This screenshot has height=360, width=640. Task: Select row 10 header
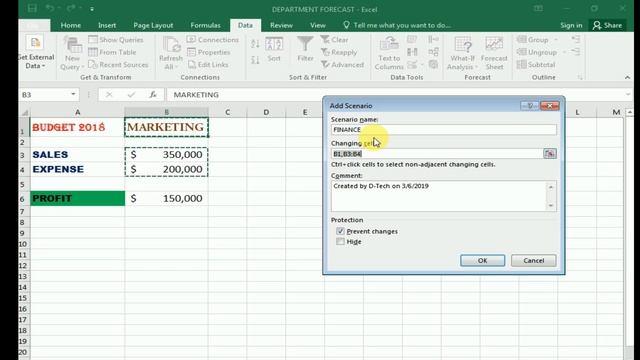tap(24, 244)
